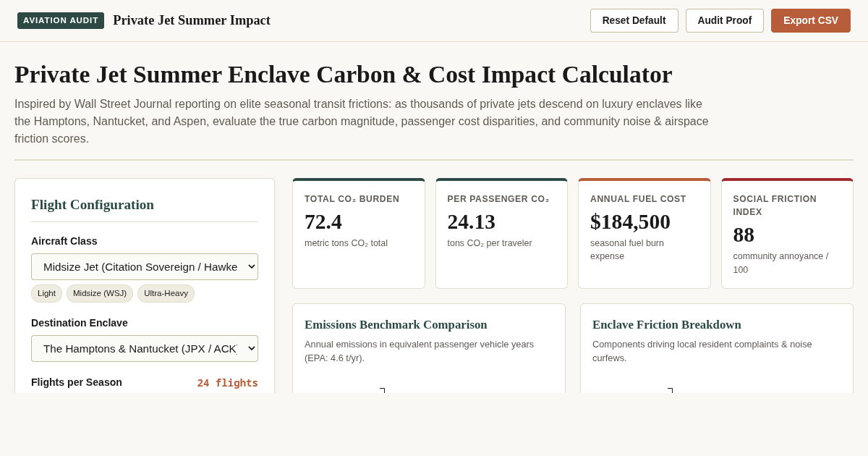Click the AVIATION AUDIT badge
868x456 pixels.
click(x=61, y=20)
